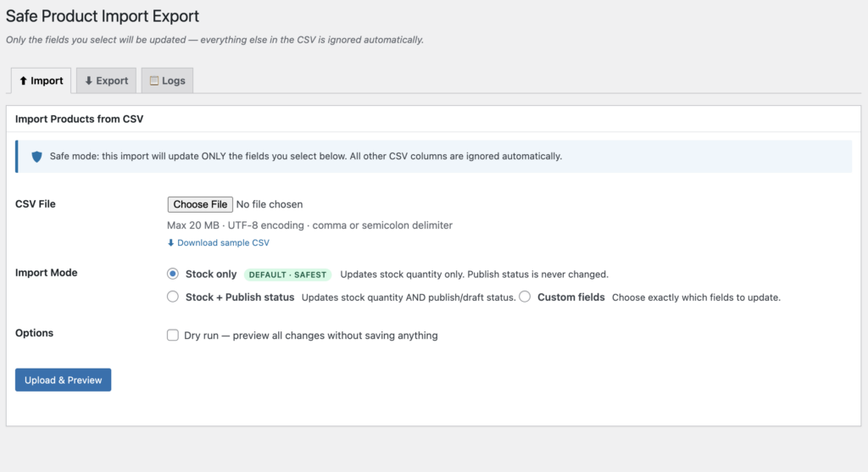
Task: Click the 'Import Products from CSV' panel heading
Action: (x=79, y=119)
